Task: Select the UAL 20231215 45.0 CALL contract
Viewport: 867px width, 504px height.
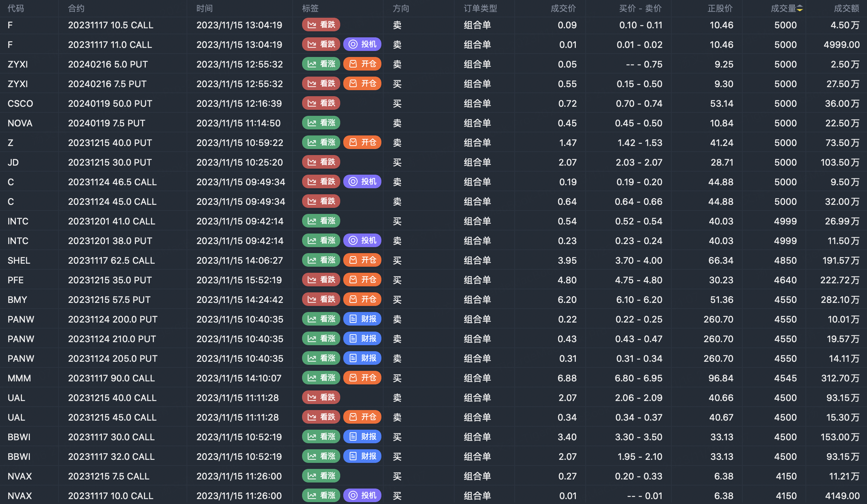Action: click(x=112, y=417)
